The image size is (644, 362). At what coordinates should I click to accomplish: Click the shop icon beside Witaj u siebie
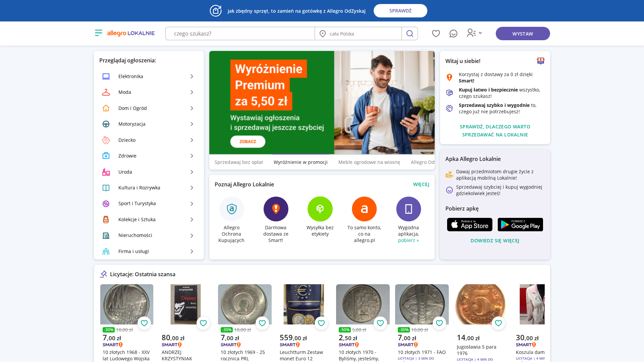(541, 61)
